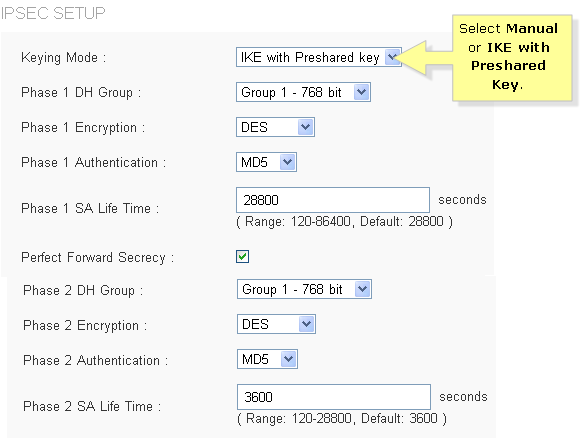Expand the Phase 2 Encryption DES dropdown
This screenshot has height=438, width=582.
point(277,324)
